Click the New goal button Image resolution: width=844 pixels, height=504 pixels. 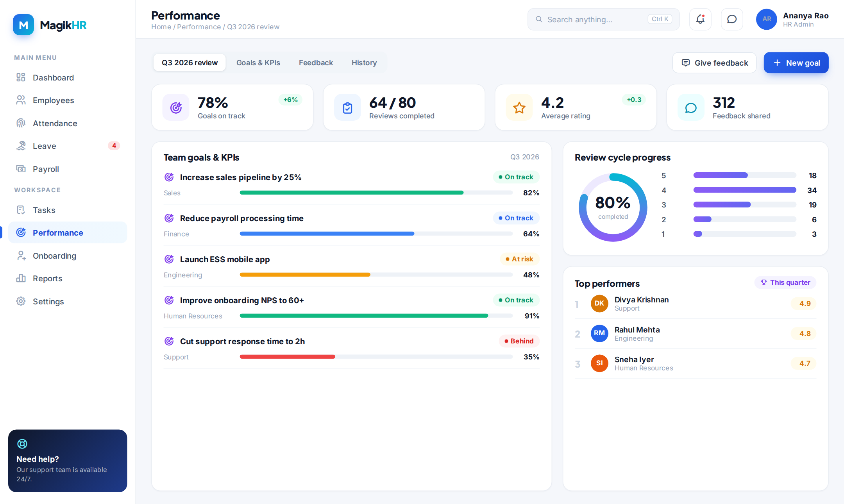pos(796,63)
